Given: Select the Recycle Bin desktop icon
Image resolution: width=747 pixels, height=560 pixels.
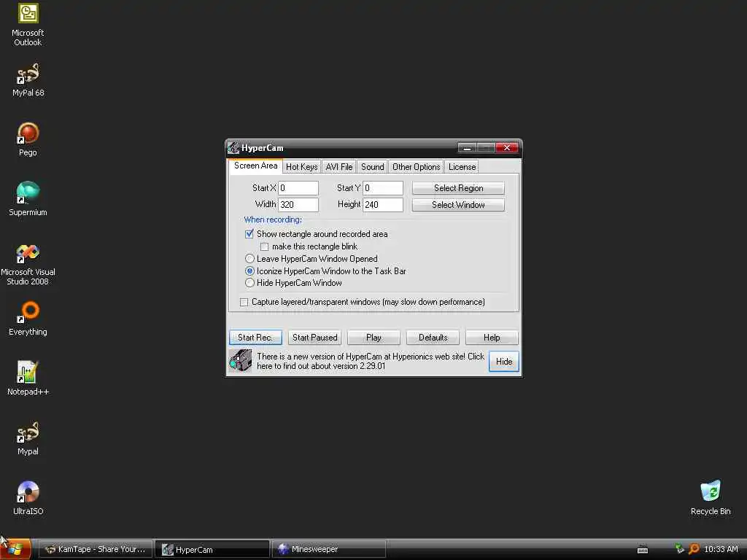Looking at the screenshot, I should 711,498.
